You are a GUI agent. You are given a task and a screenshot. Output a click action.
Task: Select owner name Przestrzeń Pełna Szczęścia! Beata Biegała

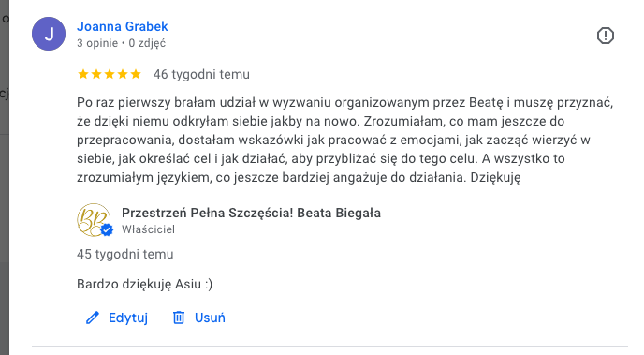click(x=252, y=213)
